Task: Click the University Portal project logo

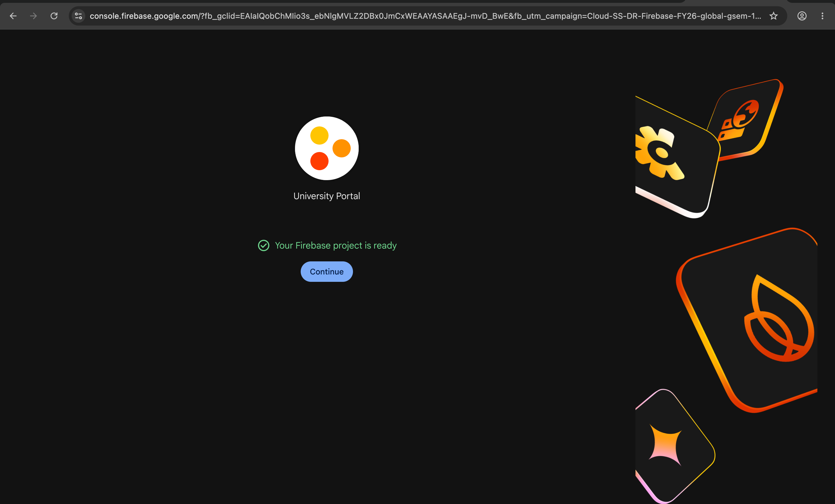Action: 327,148
